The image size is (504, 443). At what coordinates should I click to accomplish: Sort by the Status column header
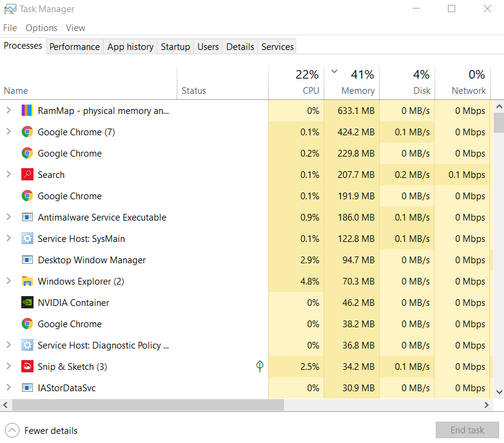223,83
